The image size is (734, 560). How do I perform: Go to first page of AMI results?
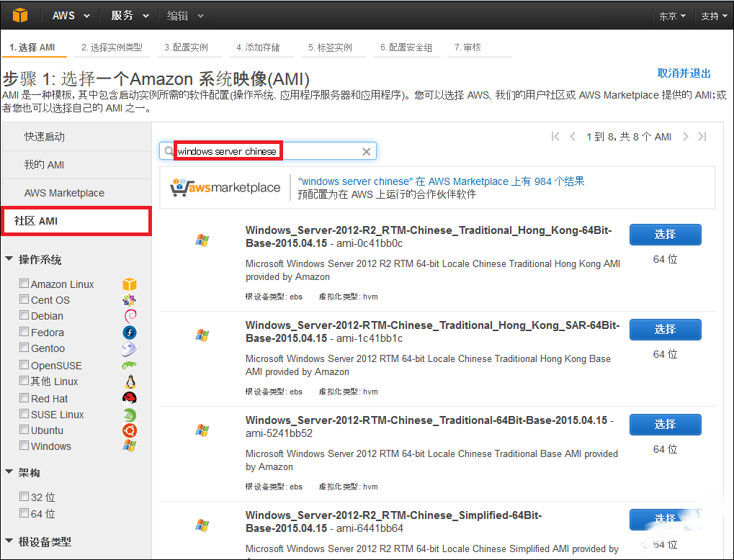(555, 137)
